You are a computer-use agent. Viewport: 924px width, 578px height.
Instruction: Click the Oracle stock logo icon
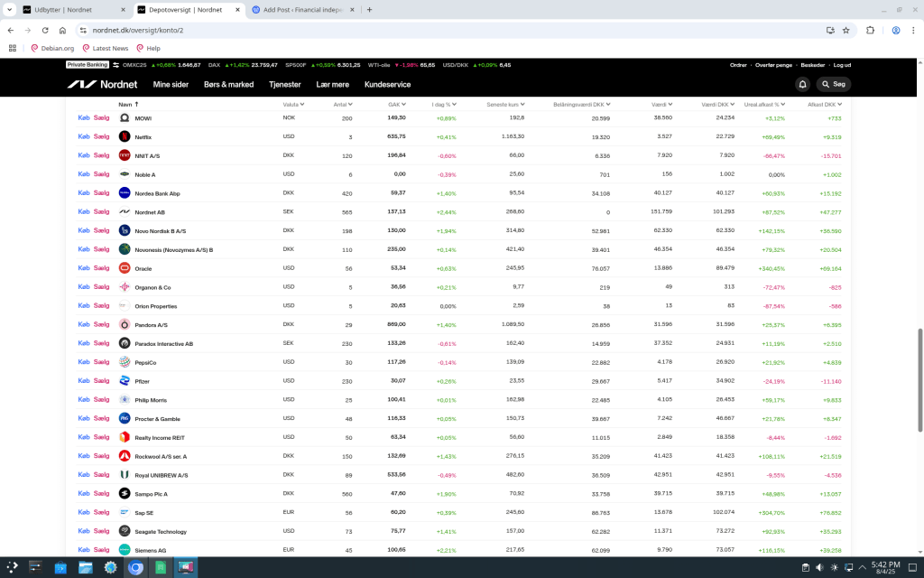pyautogui.click(x=125, y=268)
